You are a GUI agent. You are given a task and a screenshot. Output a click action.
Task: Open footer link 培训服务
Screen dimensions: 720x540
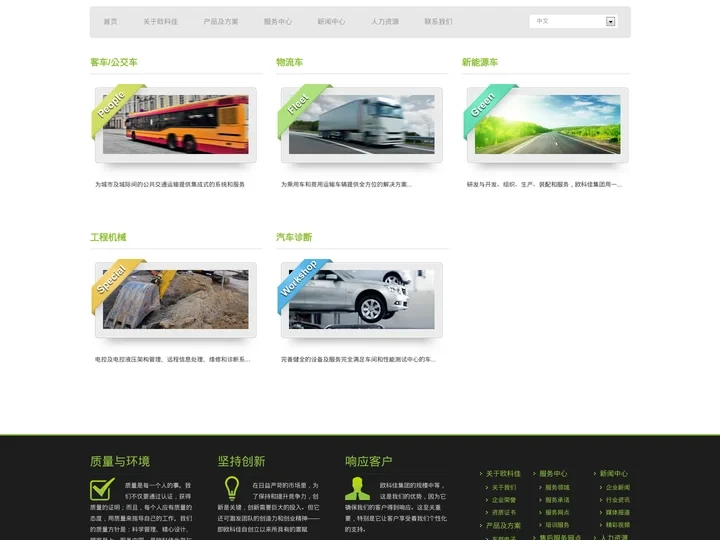point(557,524)
